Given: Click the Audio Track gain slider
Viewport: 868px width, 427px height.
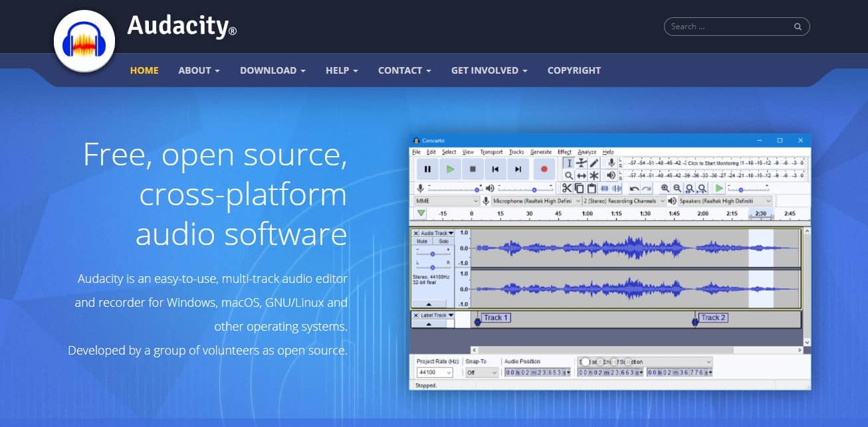Looking at the screenshot, I should pyautogui.click(x=433, y=253).
